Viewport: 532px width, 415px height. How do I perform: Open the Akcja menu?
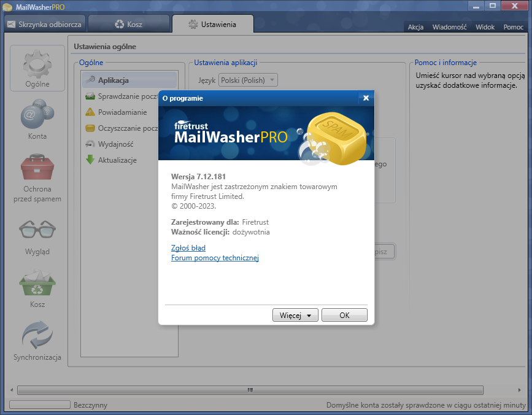tap(415, 27)
